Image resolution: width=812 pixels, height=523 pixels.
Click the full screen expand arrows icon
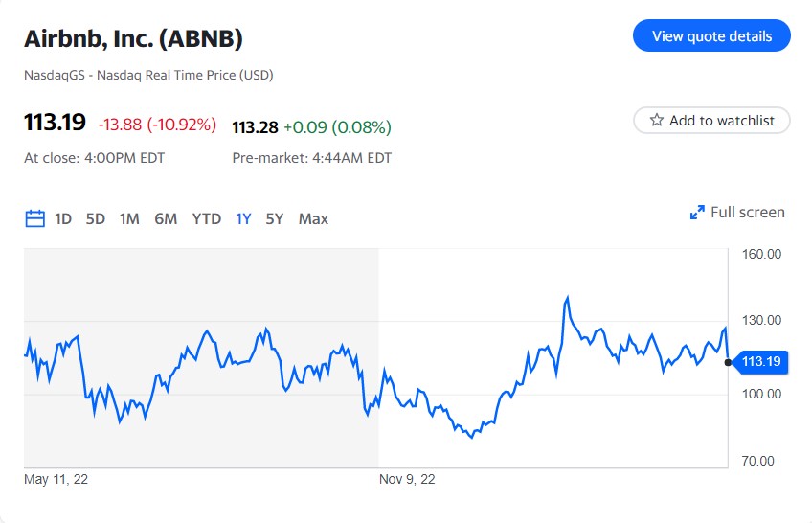click(x=697, y=213)
